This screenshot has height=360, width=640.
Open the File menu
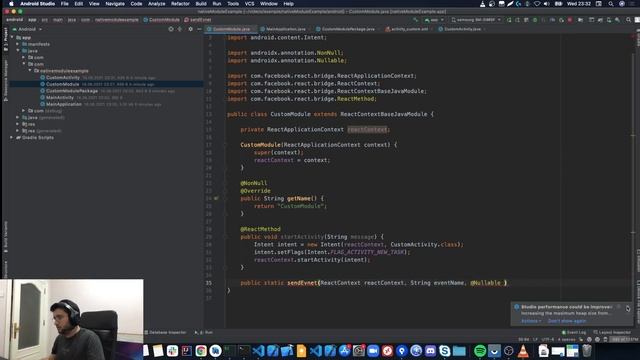pyautogui.click(x=64, y=4)
